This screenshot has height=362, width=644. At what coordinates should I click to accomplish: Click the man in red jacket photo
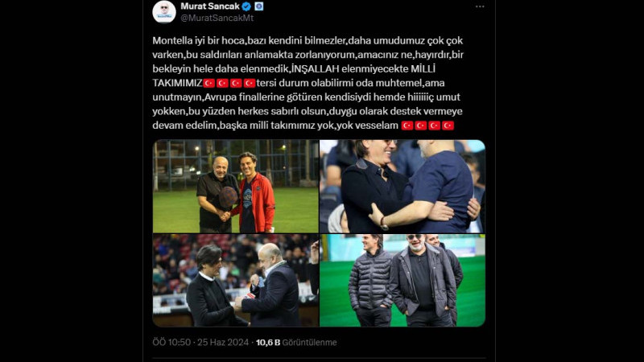236,187
